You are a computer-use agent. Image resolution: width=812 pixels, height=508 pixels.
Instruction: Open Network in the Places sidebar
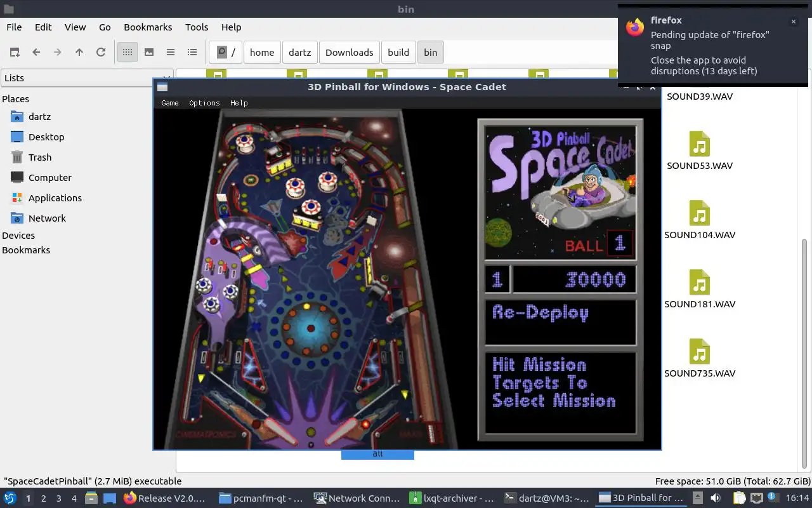[x=47, y=218]
